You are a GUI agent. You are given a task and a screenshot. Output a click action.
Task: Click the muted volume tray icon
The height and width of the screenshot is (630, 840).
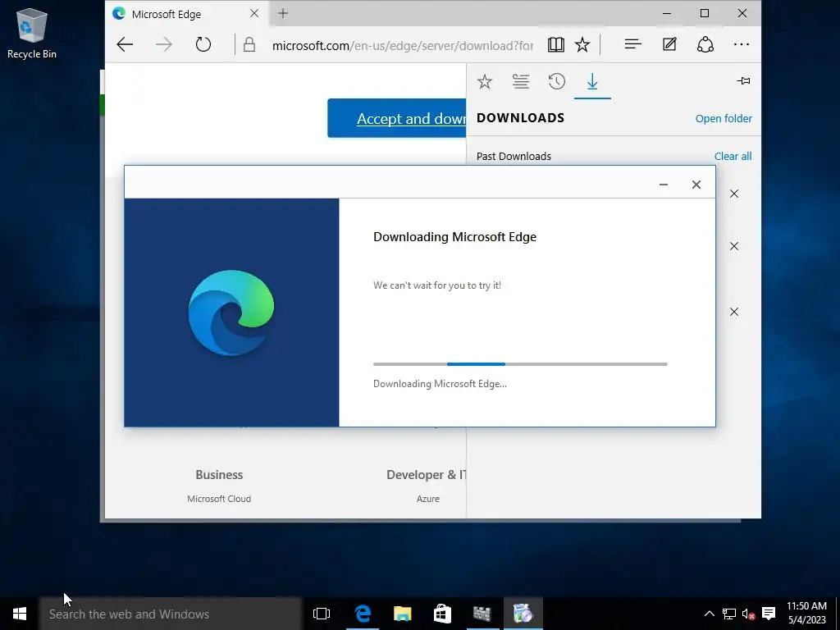tap(748, 614)
